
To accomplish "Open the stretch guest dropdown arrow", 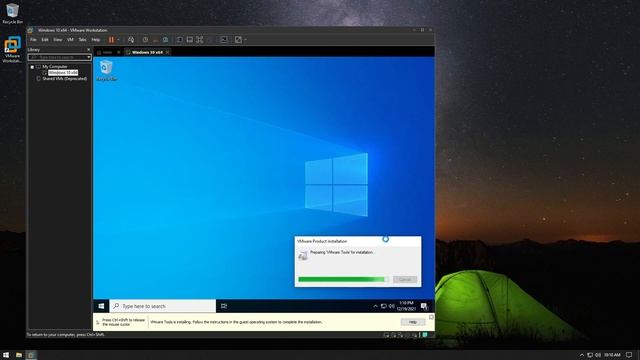I will (245, 40).
